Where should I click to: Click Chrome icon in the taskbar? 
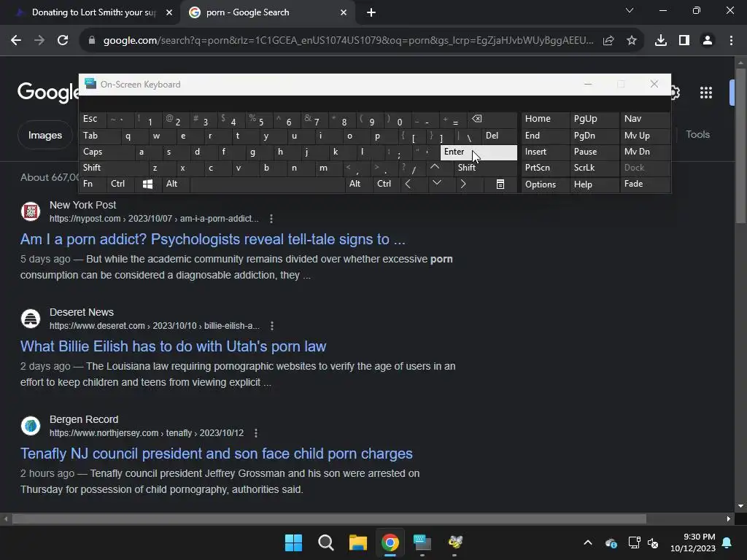tap(390, 542)
